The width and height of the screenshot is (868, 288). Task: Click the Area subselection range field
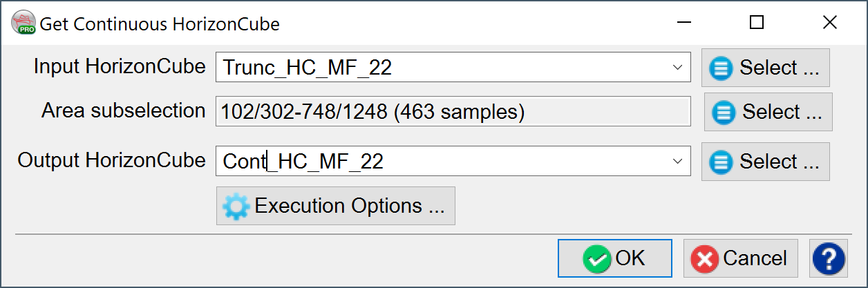(x=453, y=112)
